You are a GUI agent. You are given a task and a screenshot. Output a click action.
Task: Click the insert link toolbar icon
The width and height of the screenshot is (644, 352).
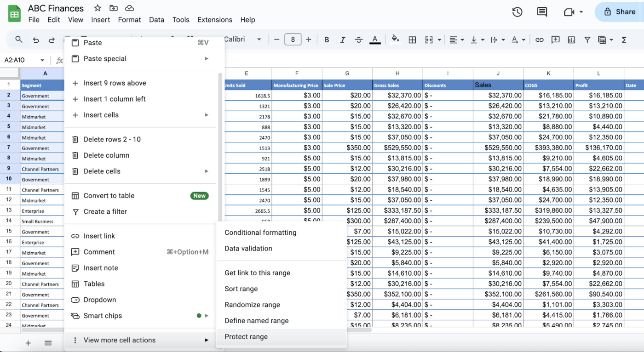[540, 40]
